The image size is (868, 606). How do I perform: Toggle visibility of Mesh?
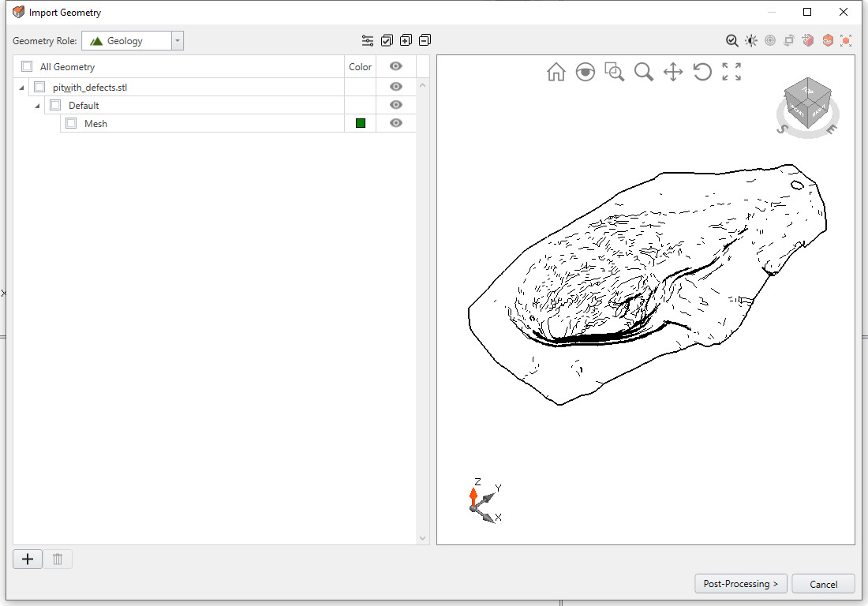click(x=396, y=123)
